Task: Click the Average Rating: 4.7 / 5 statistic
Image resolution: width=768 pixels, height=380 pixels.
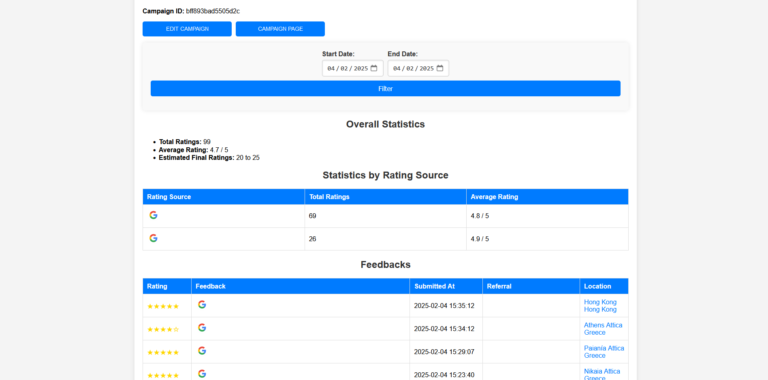Action: coord(193,150)
